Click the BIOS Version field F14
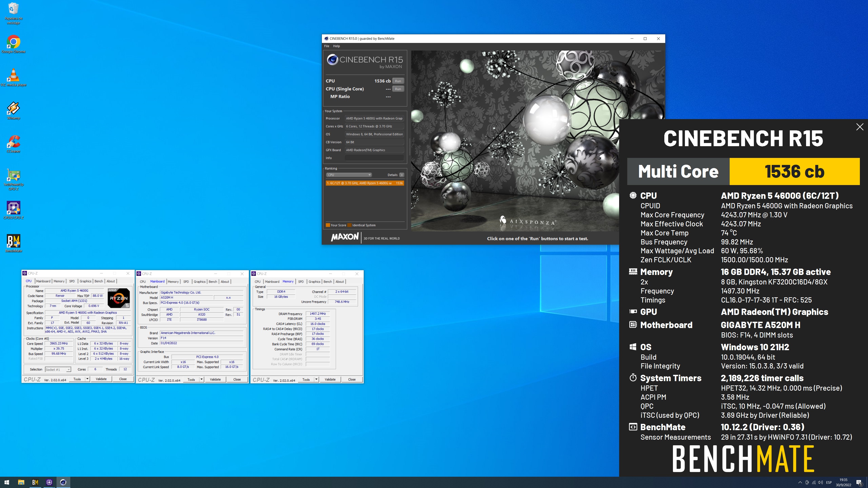The image size is (868, 488). 201,338
